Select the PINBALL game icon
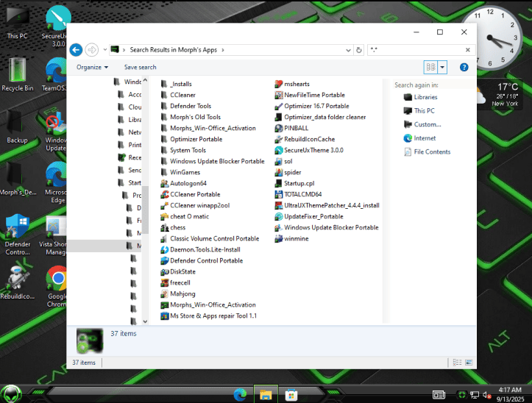This screenshot has height=403, width=532. click(279, 128)
